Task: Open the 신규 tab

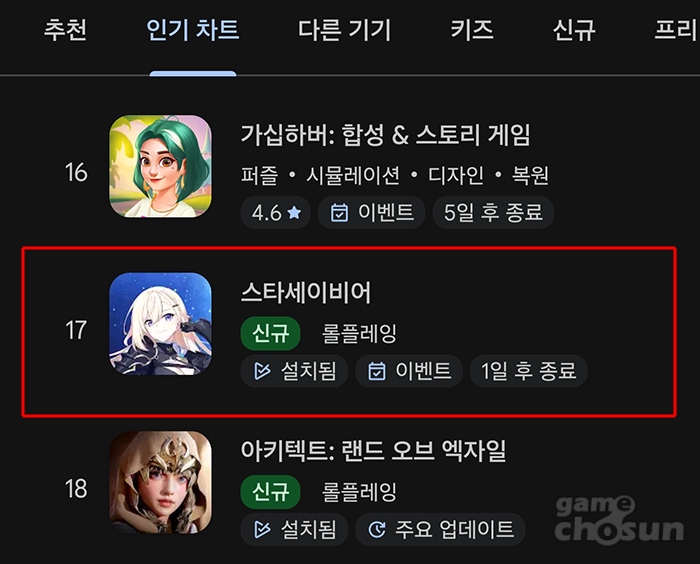Action: (574, 30)
